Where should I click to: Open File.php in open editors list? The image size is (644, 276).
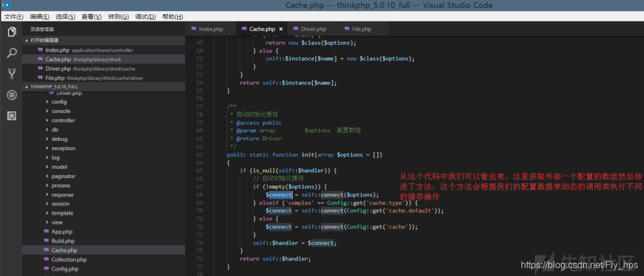[x=103, y=78]
